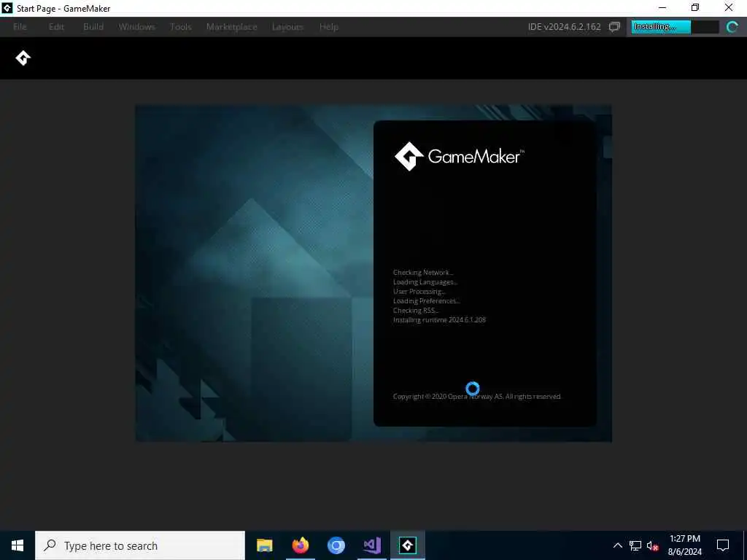This screenshot has width=747, height=560.
Task: Open the Layouts menu
Action: coord(287,27)
